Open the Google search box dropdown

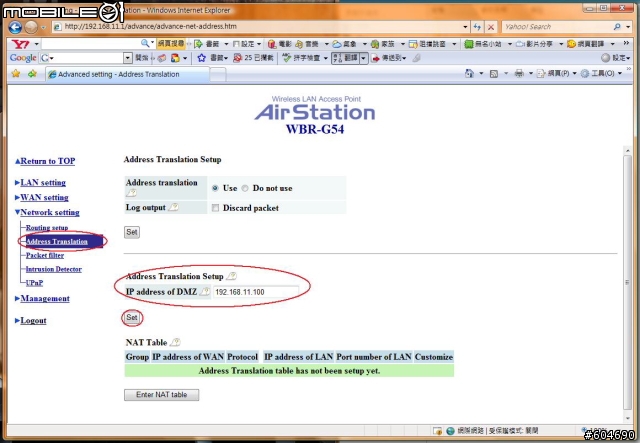tap(128, 58)
